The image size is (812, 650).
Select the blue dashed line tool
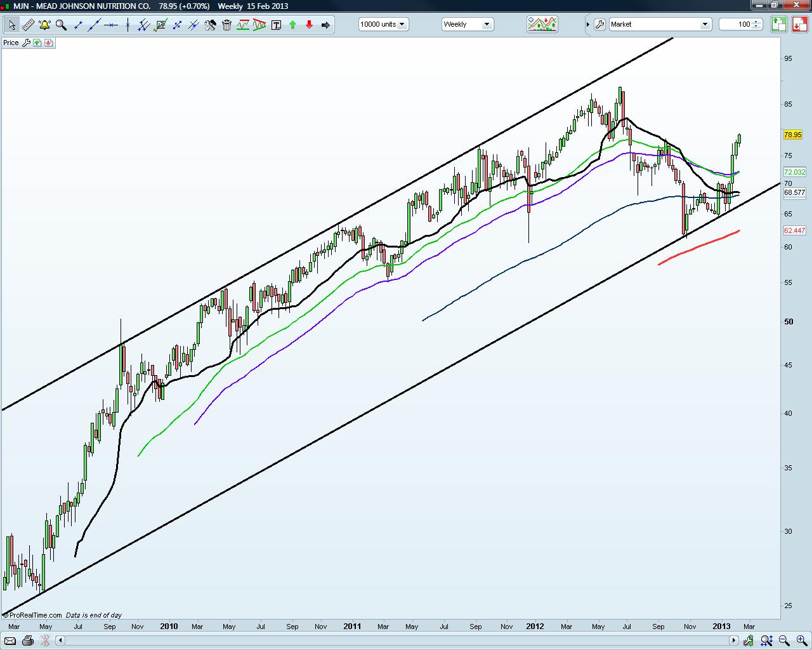point(177,25)
